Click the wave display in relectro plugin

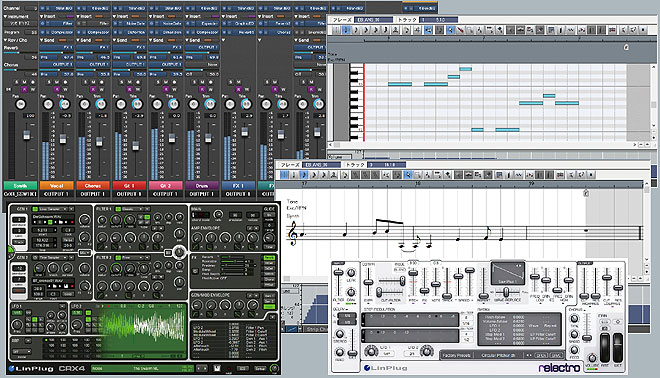(x=508, y=273)
